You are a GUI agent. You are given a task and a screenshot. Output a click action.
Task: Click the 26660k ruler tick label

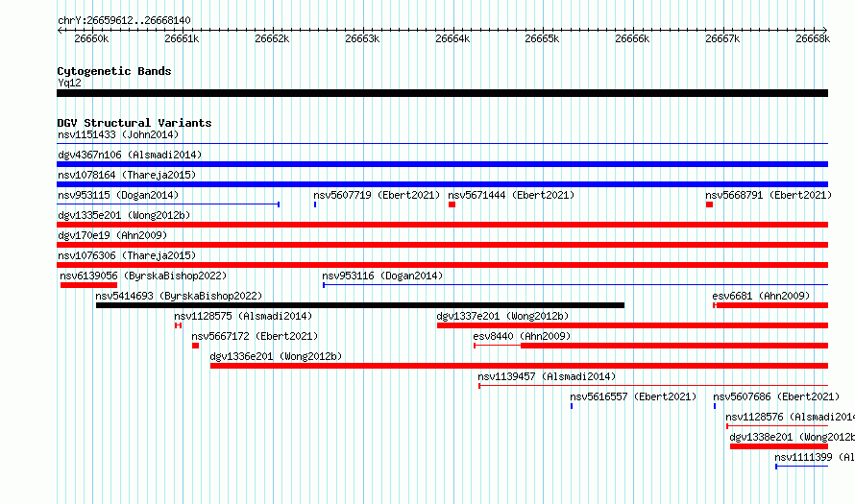tap(91, 38)
